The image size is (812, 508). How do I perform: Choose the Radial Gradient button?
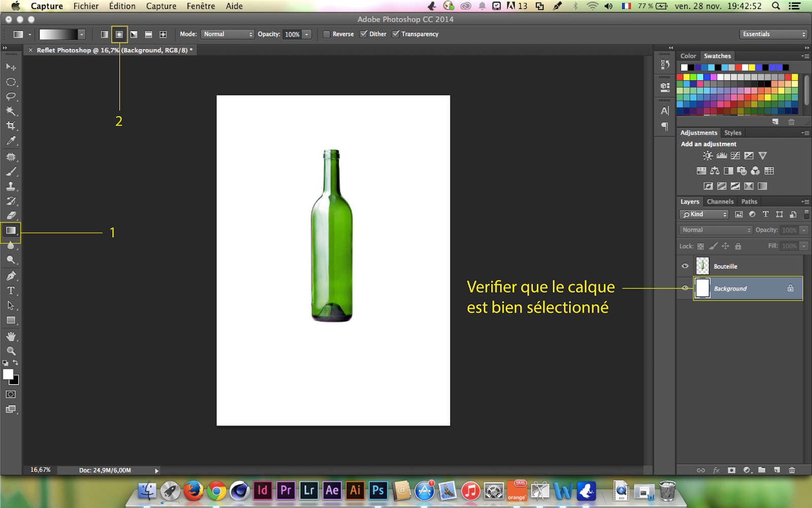point(119,35)
